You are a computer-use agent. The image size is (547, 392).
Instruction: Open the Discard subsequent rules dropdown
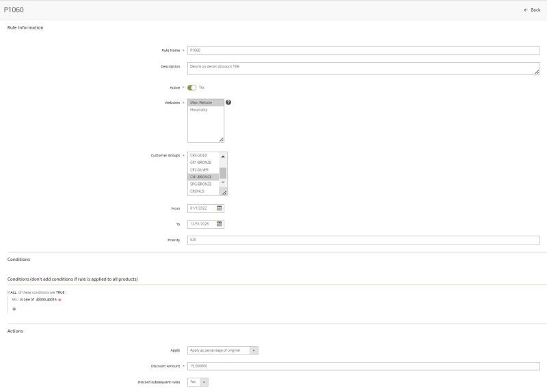tap(198, 382)
